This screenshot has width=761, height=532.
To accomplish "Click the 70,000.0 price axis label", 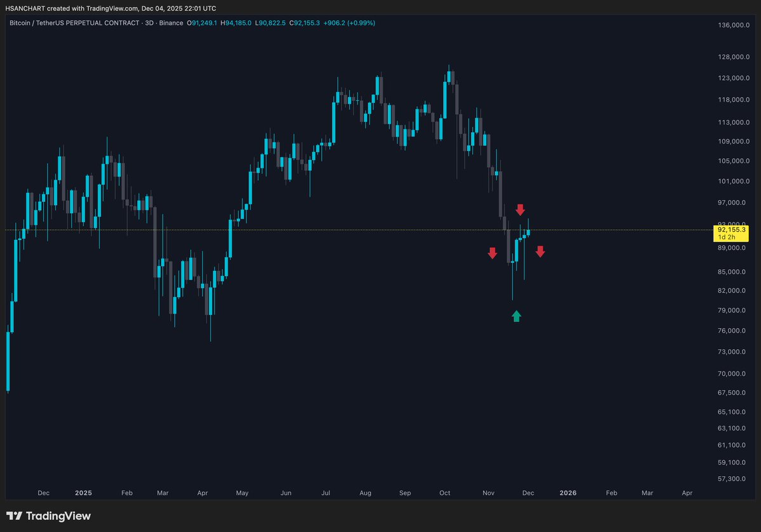I will tap(732, 374).
